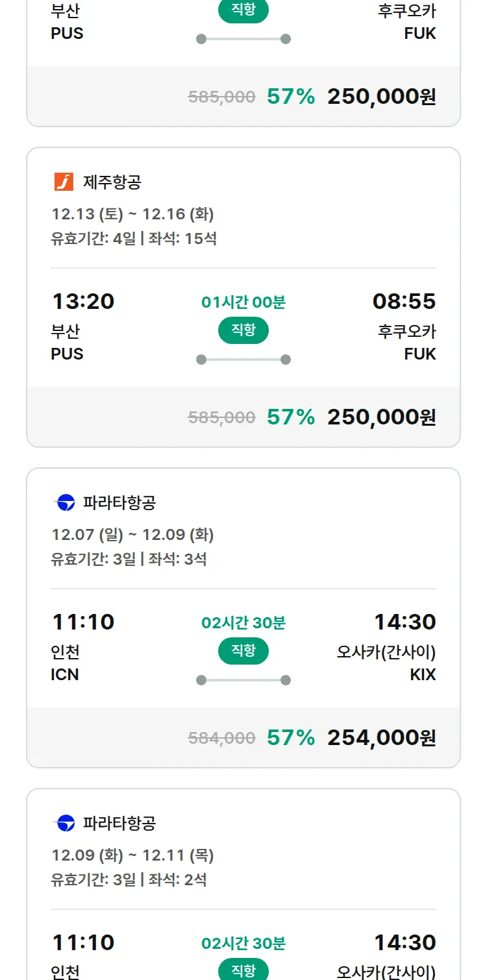487x980 pixels.
Task: Tap the 직항 badge on the 12.07 Incheon flight
Action: (243, 651)
